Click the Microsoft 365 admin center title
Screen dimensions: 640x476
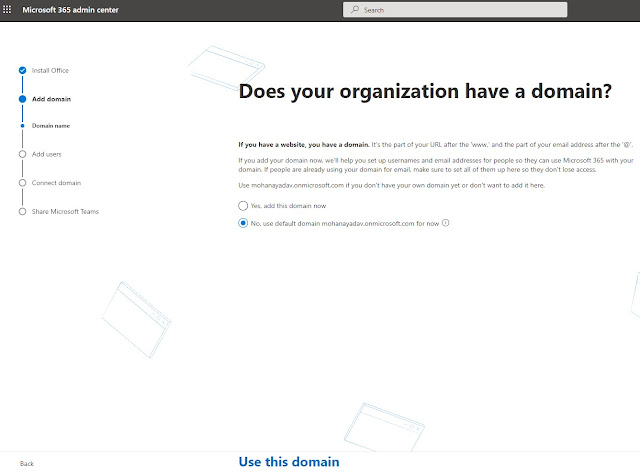pos(70,10)
